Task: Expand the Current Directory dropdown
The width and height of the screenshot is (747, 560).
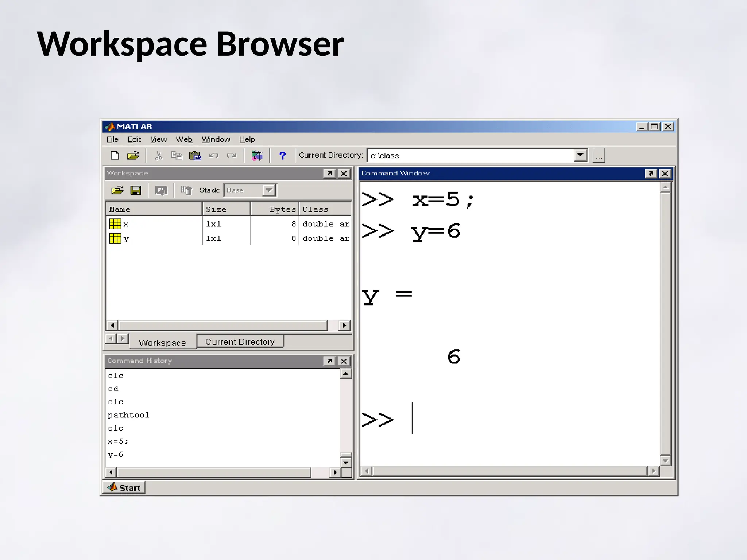Action: [580, 155]
